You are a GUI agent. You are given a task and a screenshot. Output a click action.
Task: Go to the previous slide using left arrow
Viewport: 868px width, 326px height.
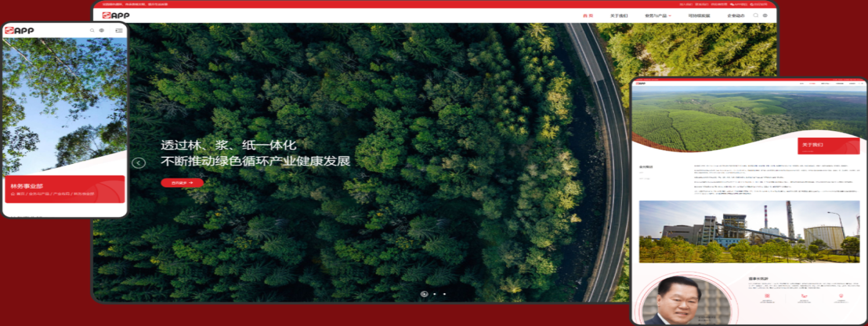139,163
